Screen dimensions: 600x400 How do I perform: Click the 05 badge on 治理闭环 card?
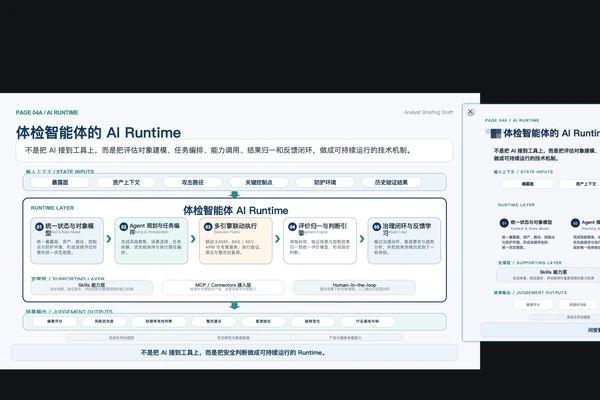pos(377,227)
